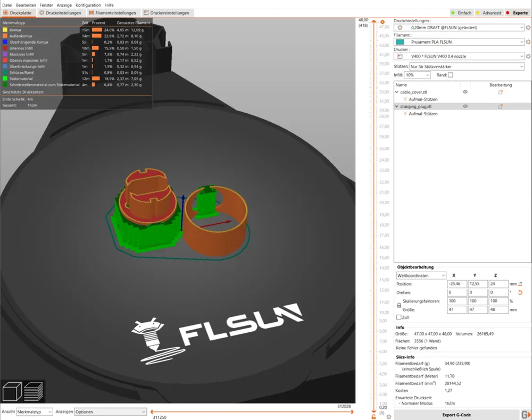Enable the Rand checkbox
The image size is (532, 420).
pos(451,75)
